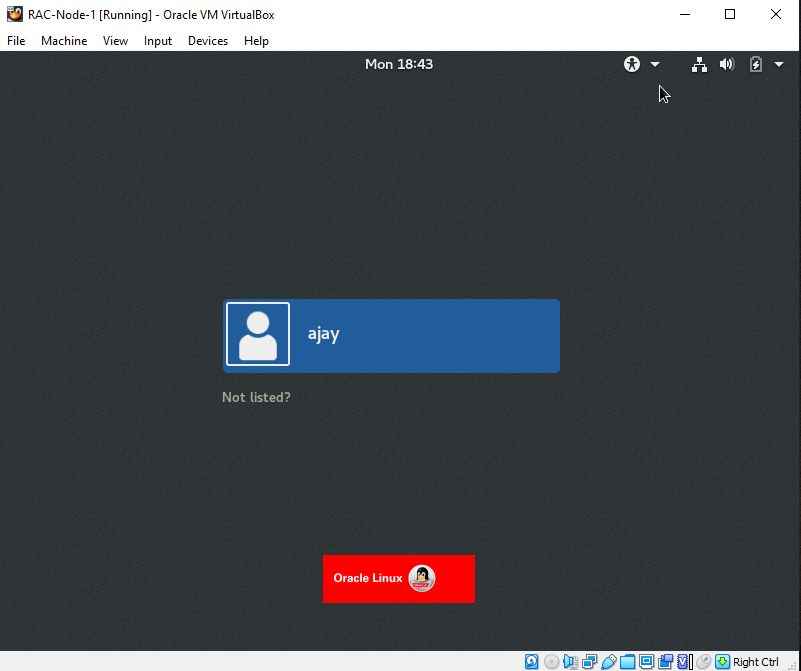Click the Not listed? link

[x=256, y=397]
